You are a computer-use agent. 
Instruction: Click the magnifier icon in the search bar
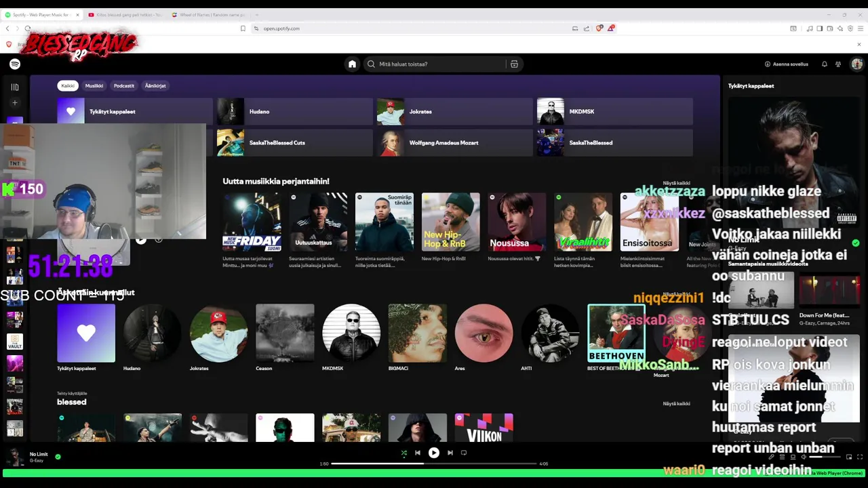coord(371,64)
